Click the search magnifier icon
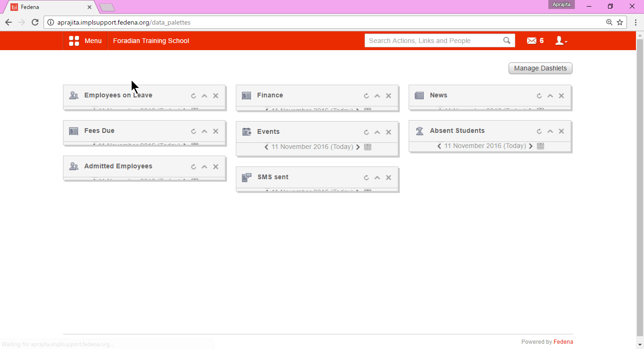644x349 pixels. [507, 41]
